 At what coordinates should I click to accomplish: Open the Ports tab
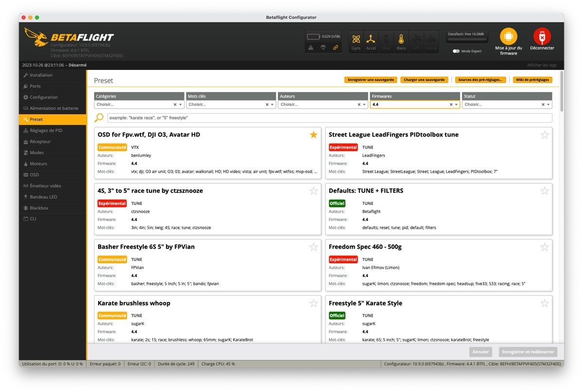point(52,86)
